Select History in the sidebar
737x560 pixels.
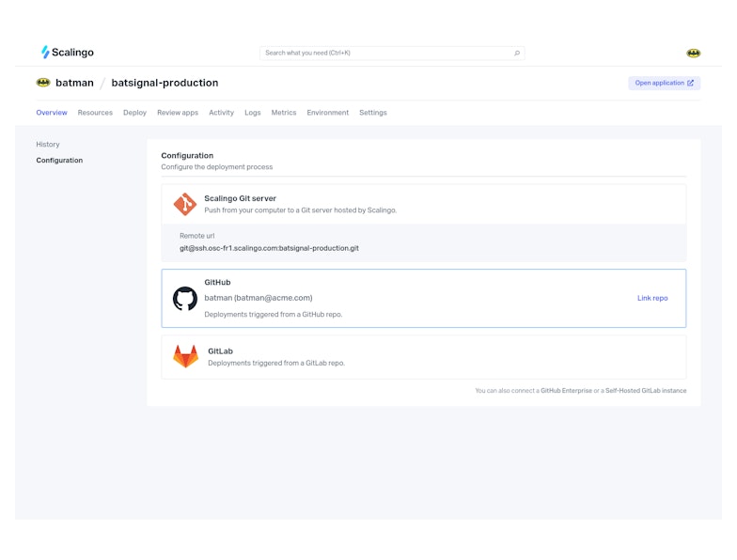coord(48,145)
